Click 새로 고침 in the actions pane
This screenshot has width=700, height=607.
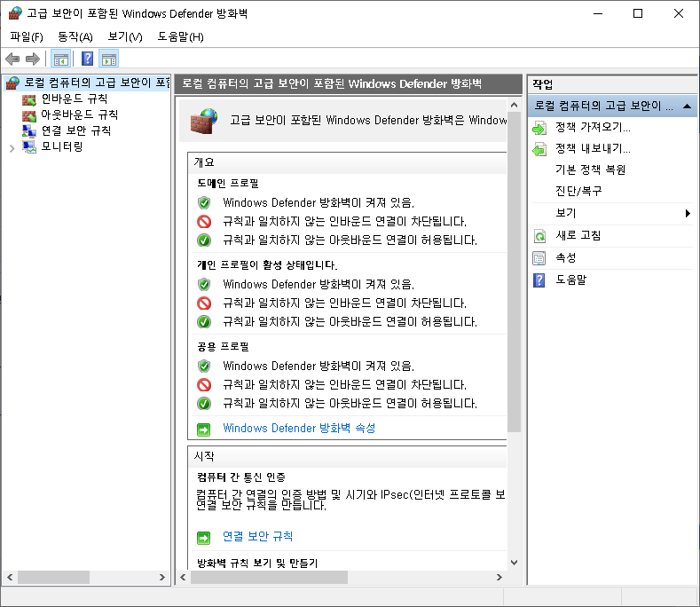[x=578, y=235]
